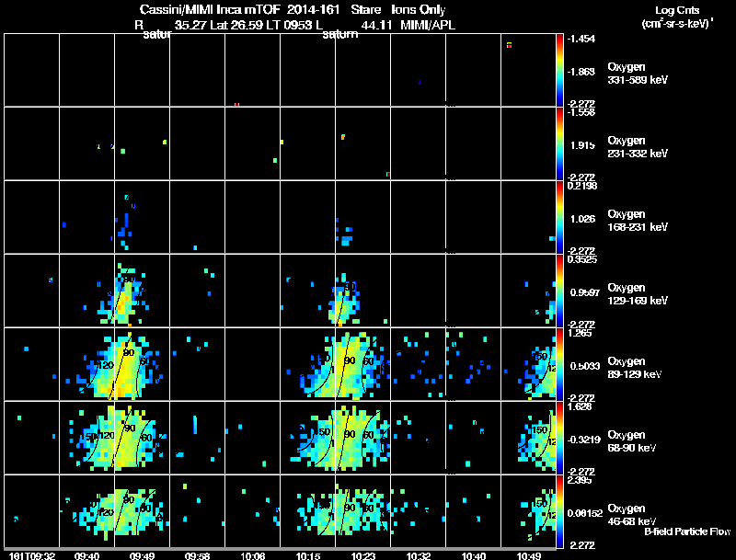The image size is (736, 560).
Task: Click the '161T09:32' time axis label
Action: click(x=32, y=555)
